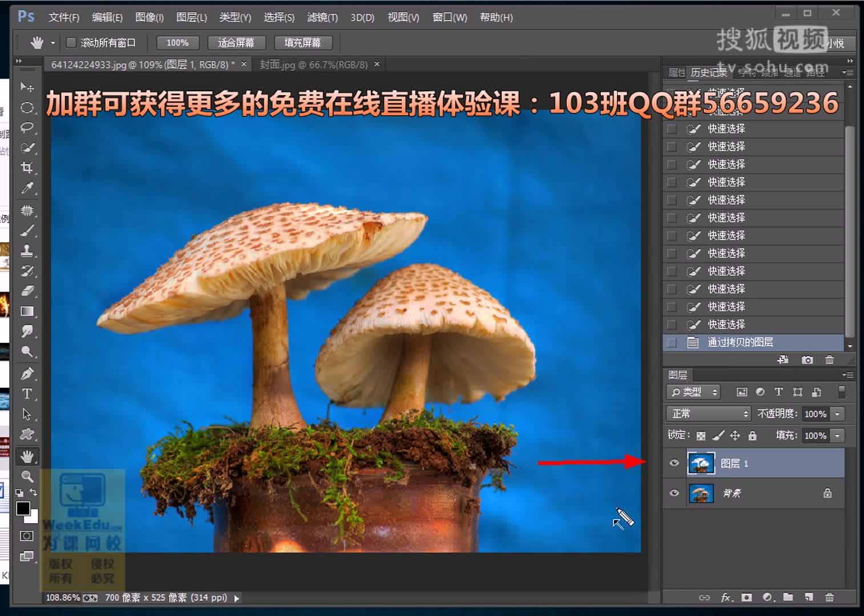864x616 pixels.
Task: Open the 不透明度 percentage dropdown
Action: [x=838, y=414]
